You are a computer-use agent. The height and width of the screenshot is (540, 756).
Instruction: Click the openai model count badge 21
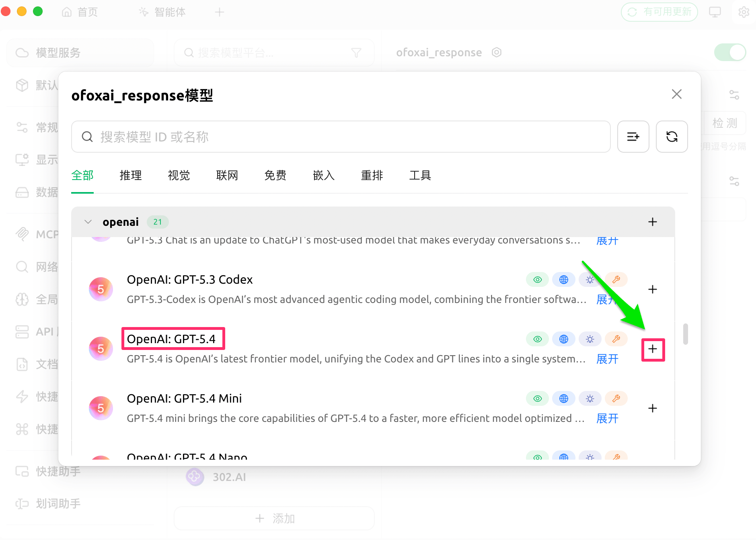(x=157, y=222)
